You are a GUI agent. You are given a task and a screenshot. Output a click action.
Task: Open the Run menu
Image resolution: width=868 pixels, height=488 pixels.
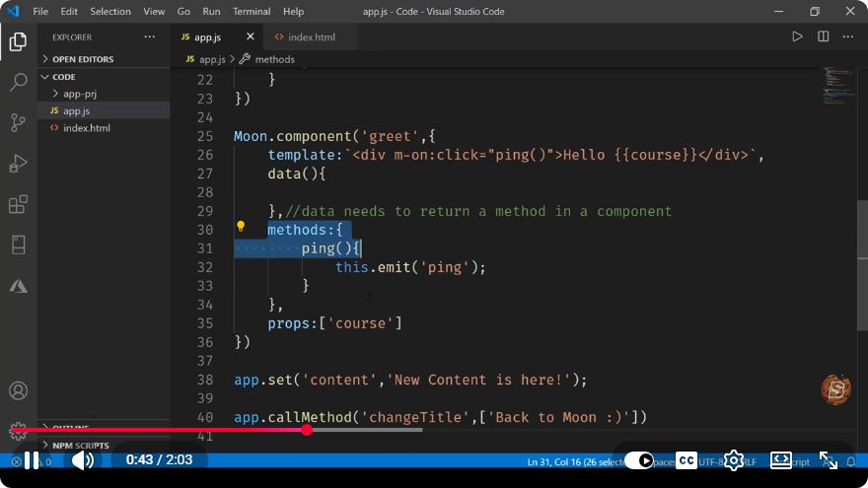[211, 11]
